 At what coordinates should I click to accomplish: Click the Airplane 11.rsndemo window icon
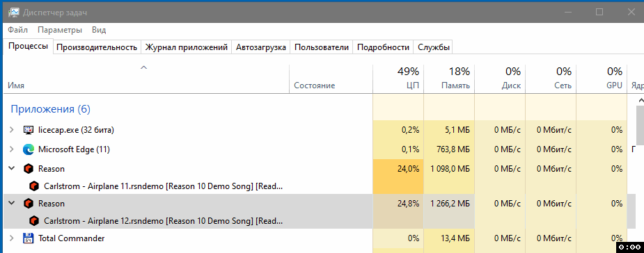[x=34, y=186]
